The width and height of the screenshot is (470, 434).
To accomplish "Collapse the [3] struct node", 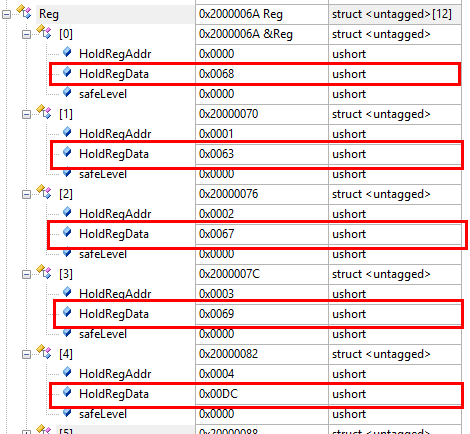I will [x=26, y=274].
